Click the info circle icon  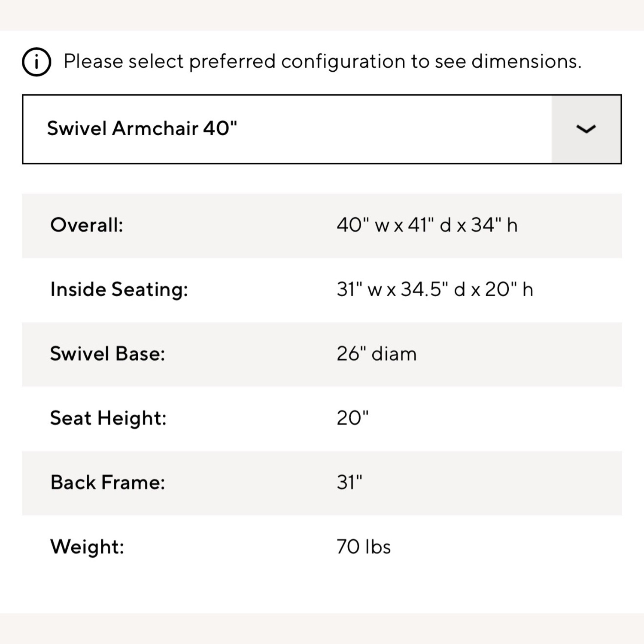click(x=36, y=62)
